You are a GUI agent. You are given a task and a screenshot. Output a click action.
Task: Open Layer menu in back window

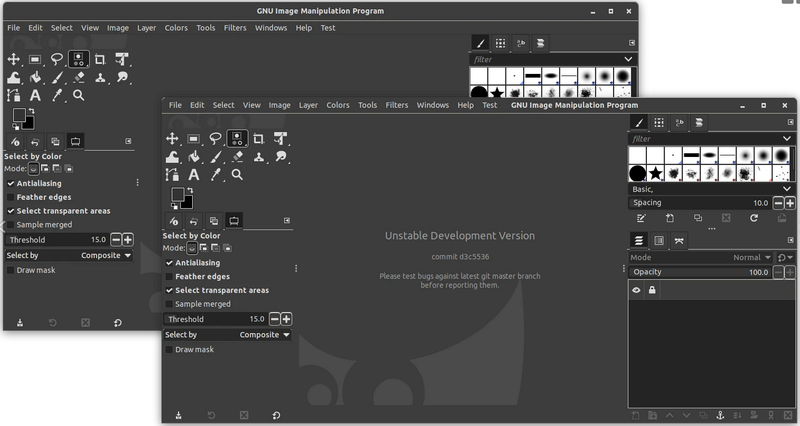pos(146,28)
